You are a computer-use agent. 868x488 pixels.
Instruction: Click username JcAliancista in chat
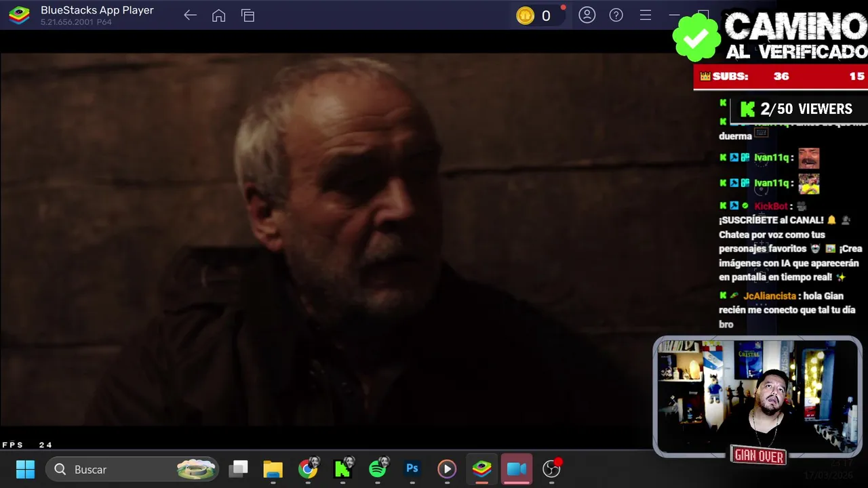769,296
